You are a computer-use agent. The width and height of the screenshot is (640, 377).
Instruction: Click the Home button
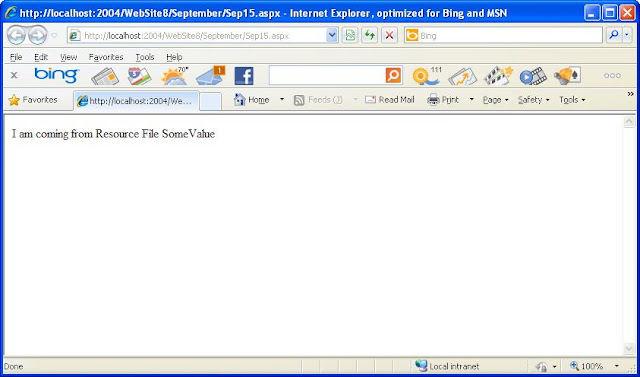click(251, 100)
